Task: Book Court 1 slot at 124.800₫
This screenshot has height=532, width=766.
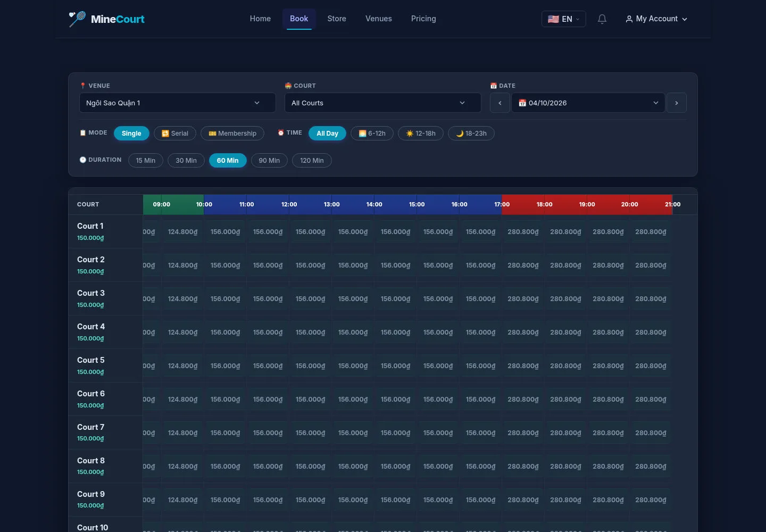Action: pyautogui.click(x=182, y=232)
